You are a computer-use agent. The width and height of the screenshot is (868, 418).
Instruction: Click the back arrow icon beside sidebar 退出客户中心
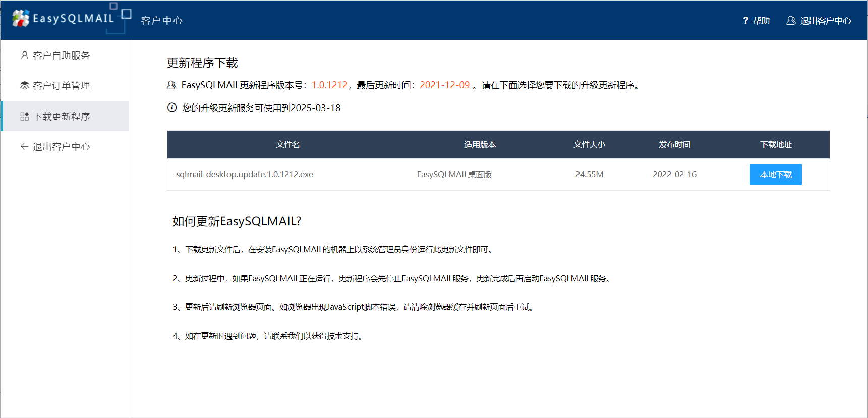24,146
